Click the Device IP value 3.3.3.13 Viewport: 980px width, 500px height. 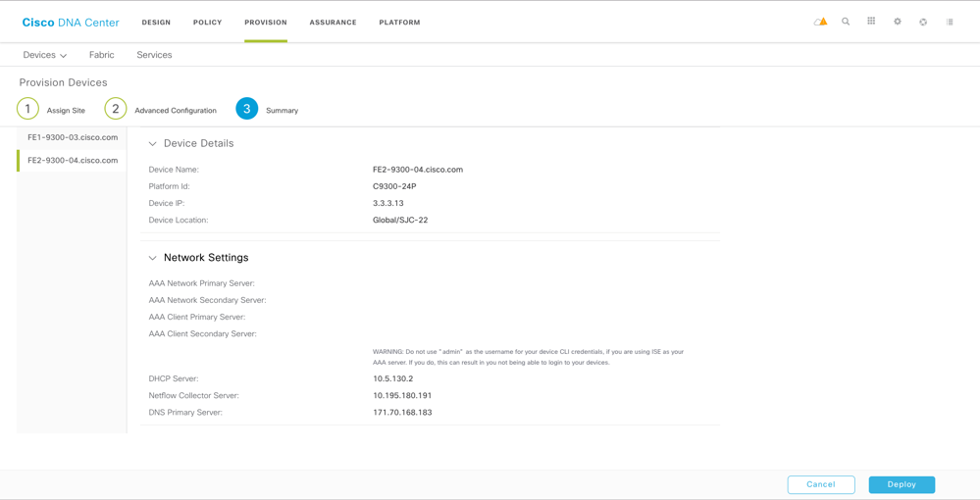tap(388, 203)
